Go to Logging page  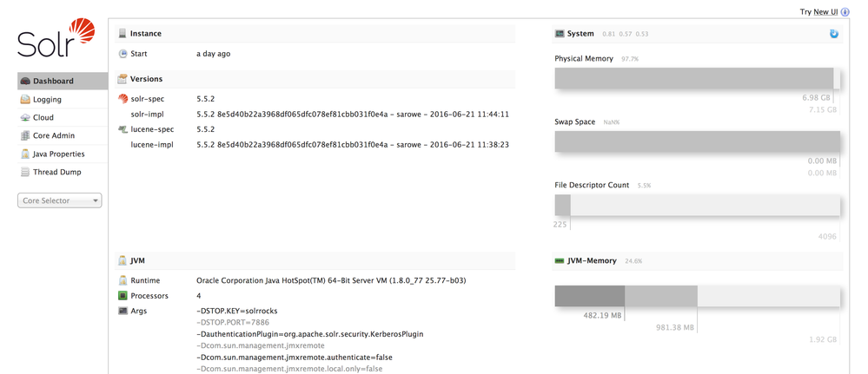point(47,100)
